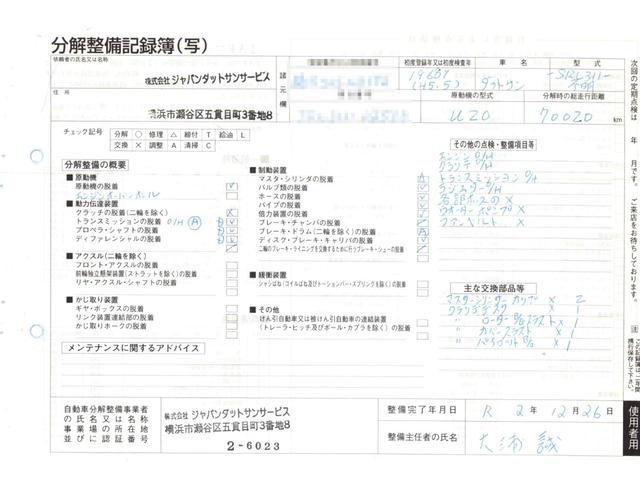Toggle the ホースの脱着 checkbox
The height and width of the screenshot is (480, 640).
pos(421,195)
